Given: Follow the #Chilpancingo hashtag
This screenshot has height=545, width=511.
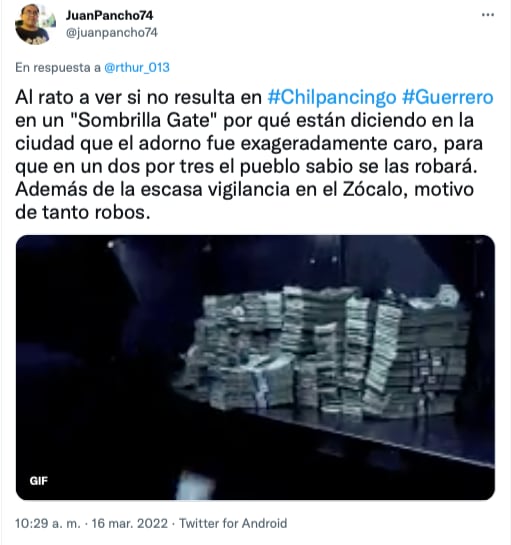Looking at the screenshot, I should 332,98.
